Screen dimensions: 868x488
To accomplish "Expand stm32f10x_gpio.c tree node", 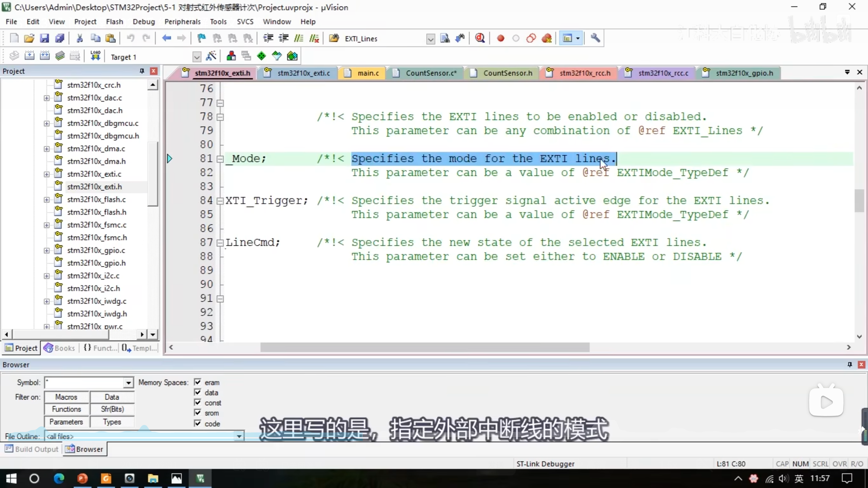I will click(x=46, y=250).
